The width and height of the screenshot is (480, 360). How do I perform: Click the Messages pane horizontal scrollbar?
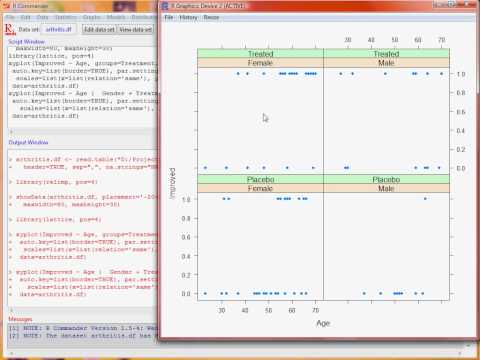(235, 353)
